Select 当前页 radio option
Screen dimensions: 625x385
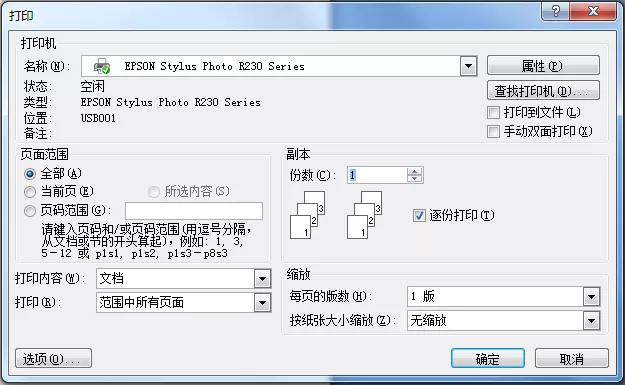click(x=30, y=192)
